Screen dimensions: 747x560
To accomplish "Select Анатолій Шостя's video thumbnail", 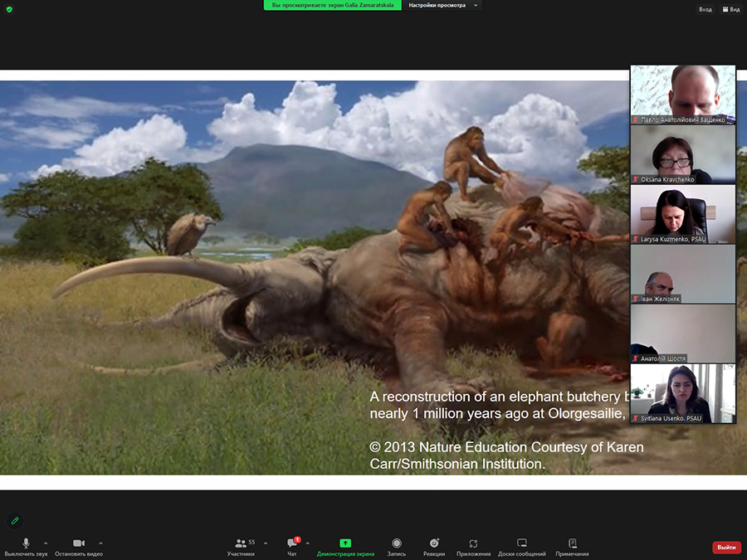I will 683,334.
